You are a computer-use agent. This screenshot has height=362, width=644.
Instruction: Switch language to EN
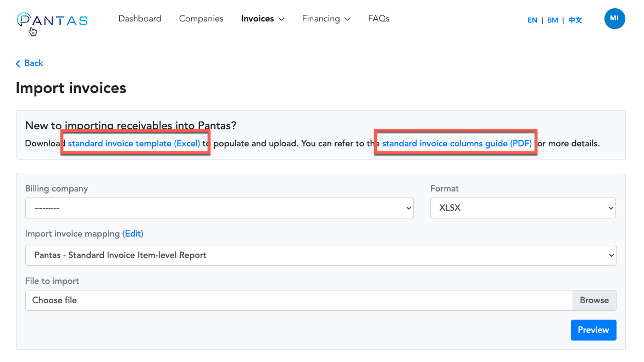click(x=532, y=20)
